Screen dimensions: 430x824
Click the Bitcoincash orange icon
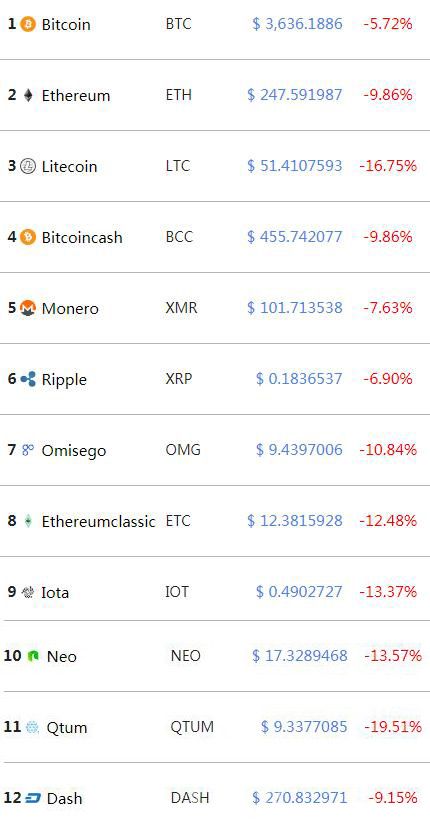[28, 237]
